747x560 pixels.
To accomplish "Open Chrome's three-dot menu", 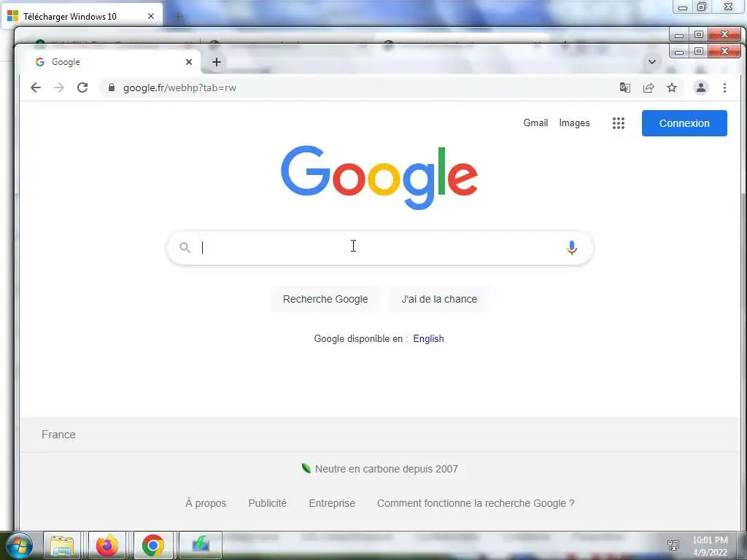I will 724,87.
